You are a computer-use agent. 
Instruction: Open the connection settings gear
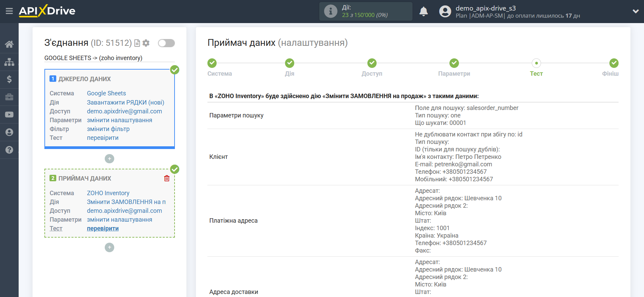click(146, 43)
